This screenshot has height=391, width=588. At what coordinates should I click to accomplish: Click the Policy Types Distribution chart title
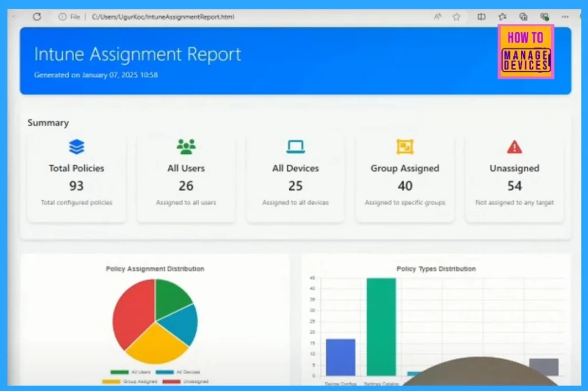pyautogui.click(x=436, y=269)
